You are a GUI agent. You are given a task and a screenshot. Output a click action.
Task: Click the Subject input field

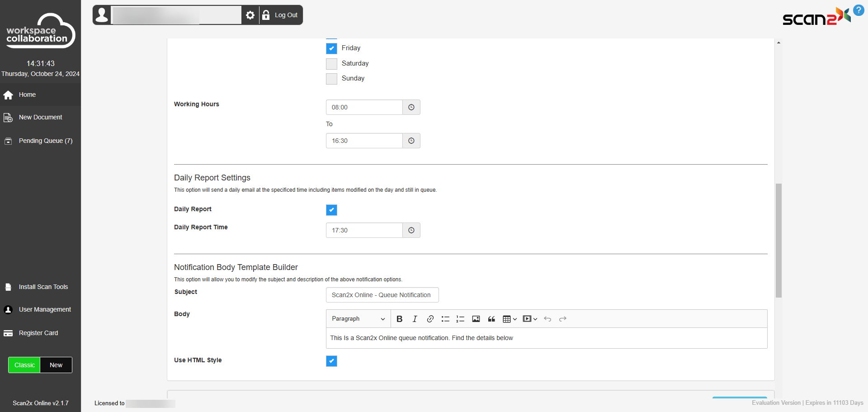point(382,295)
